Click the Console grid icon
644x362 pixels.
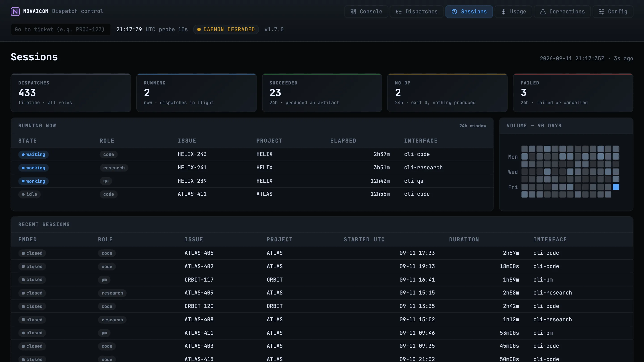(353, 12)
